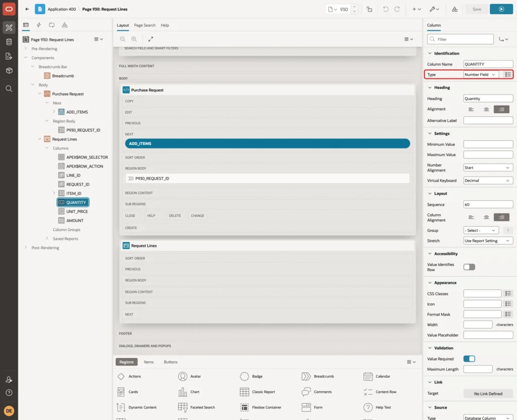This screenshot has height=420, width=517.
Task: Expand the layout to full screen
Action: [150, 39]
